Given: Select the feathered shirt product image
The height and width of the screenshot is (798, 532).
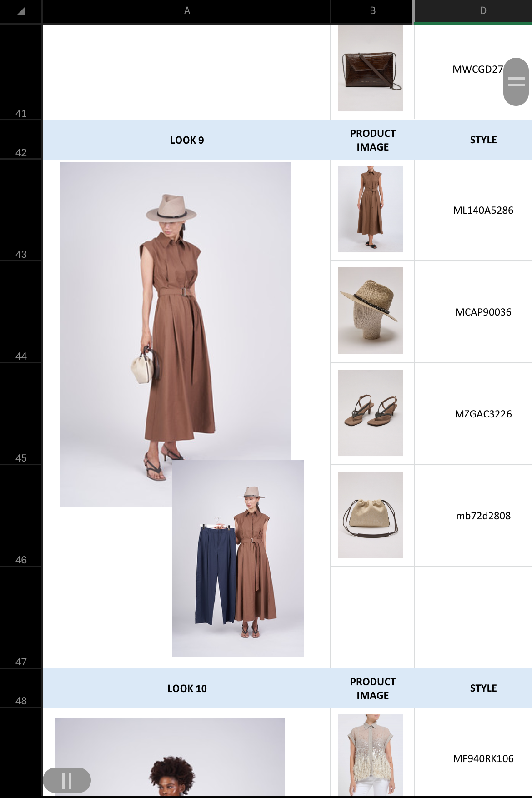Looking at the screenshot, I should click(371, 755).
